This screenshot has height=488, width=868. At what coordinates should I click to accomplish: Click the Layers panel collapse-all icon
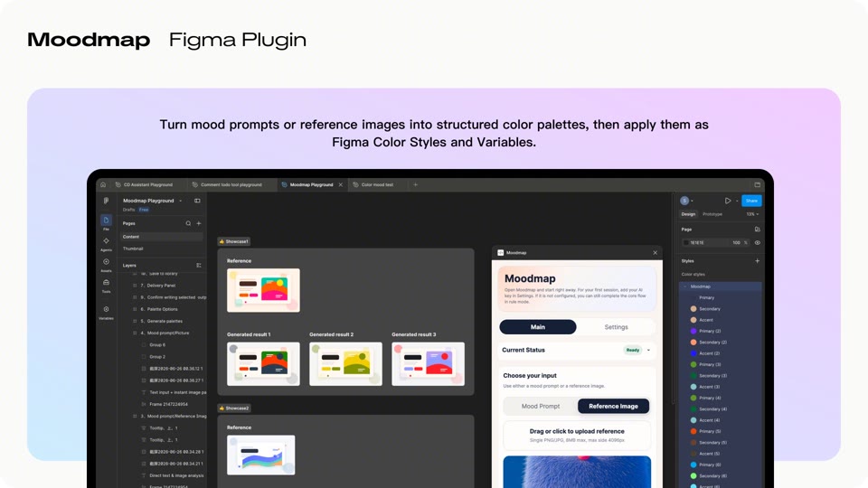coord(199,266)
